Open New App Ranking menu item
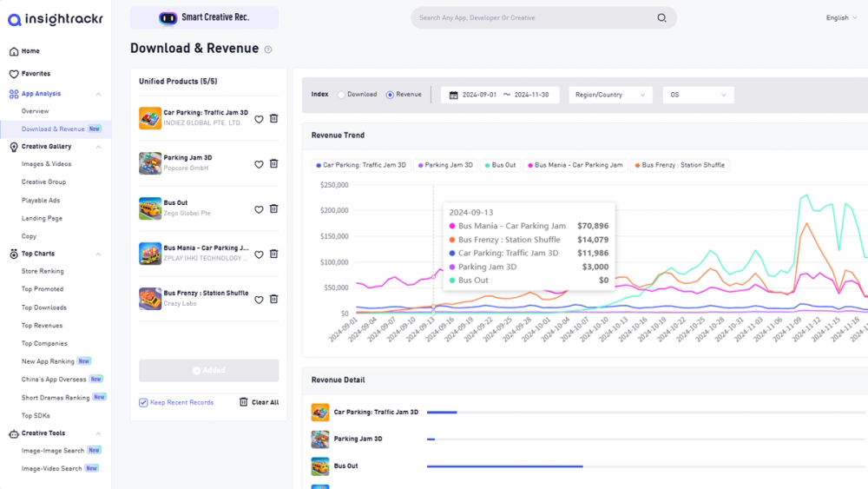Screen dimensions: 868x489 (48, 361)
